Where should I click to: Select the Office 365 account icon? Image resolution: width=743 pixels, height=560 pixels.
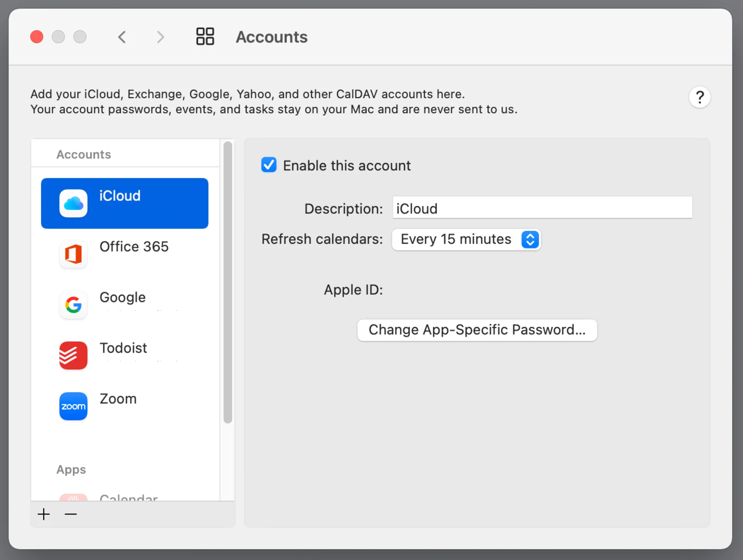73,254
